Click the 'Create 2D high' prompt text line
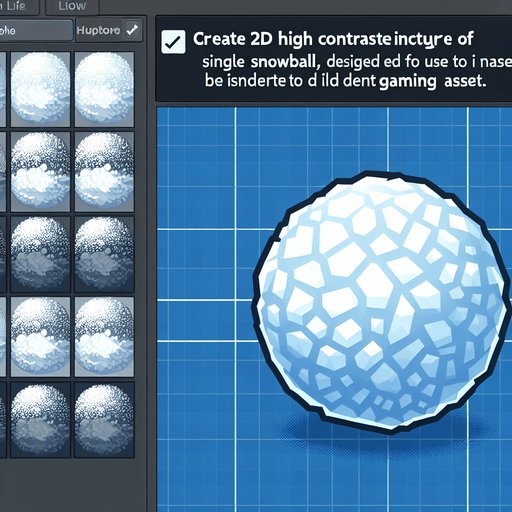This screenshot has height=512, width=512. [333, 39]
